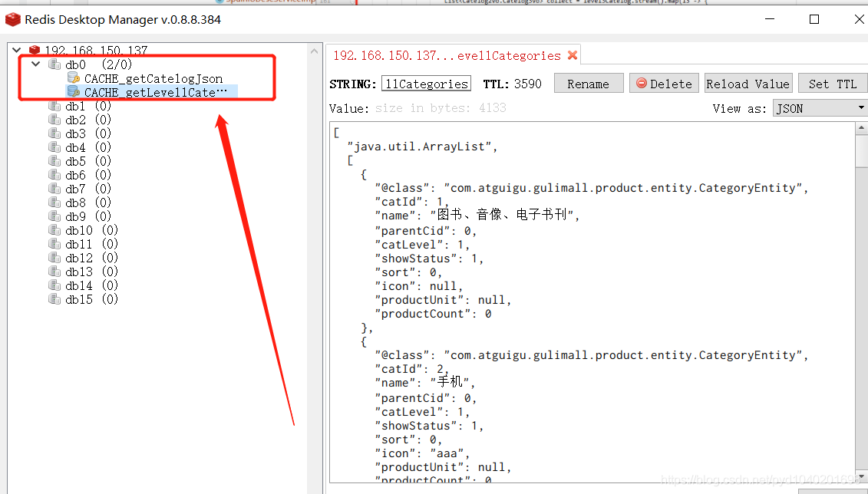The width and height of the screenshot is (868, 494).
Task: Click the Set TTL button
Action: (833, 84)
